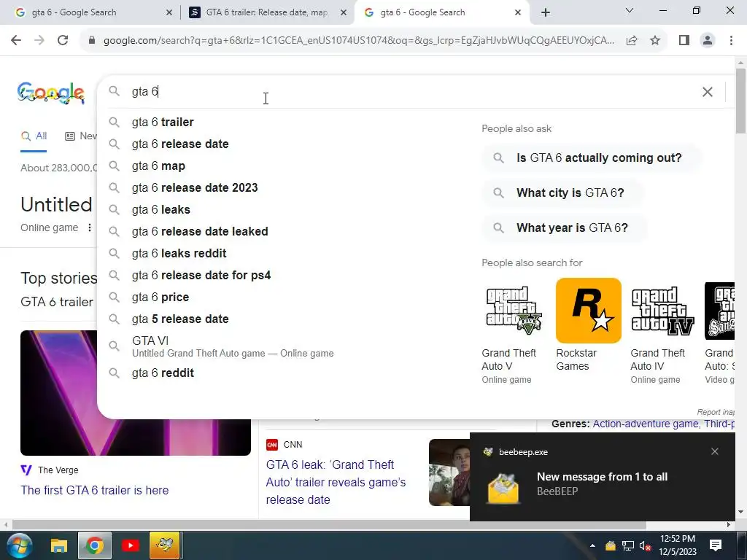Open the Rockstar Games logo thumbnail

tap(589, 311)
